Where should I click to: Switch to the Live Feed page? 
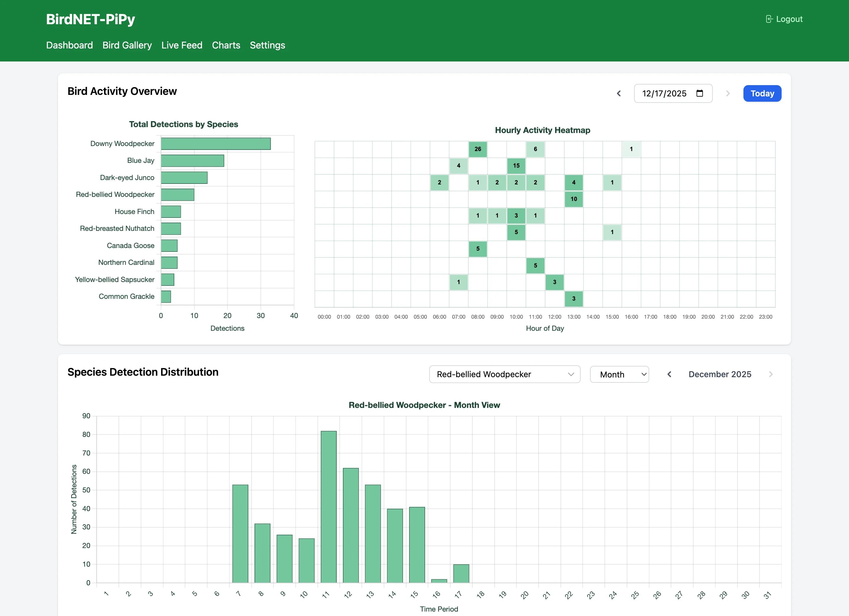(x=182, y=45)
